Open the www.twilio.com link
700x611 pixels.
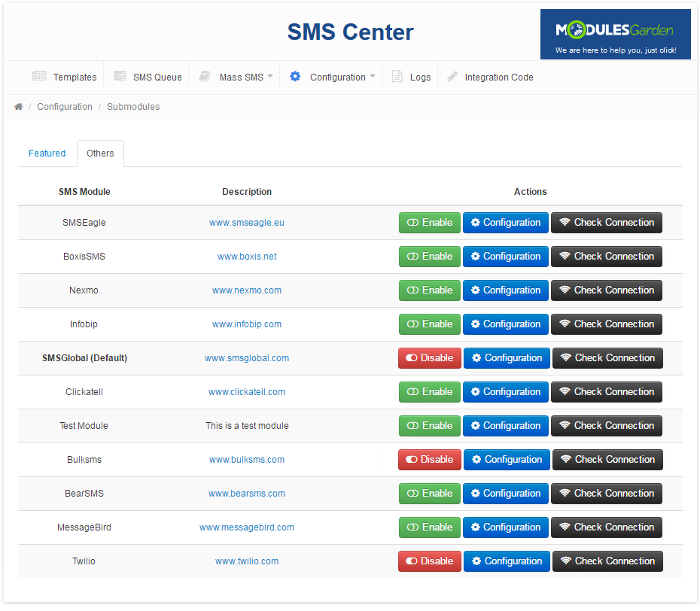point(247,561)
